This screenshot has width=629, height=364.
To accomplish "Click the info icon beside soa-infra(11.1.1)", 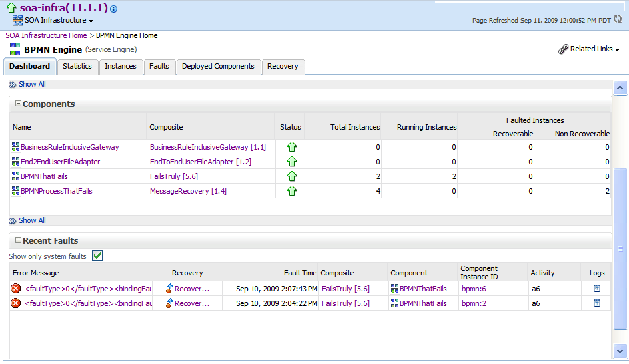I will click(x=114, y=9).
